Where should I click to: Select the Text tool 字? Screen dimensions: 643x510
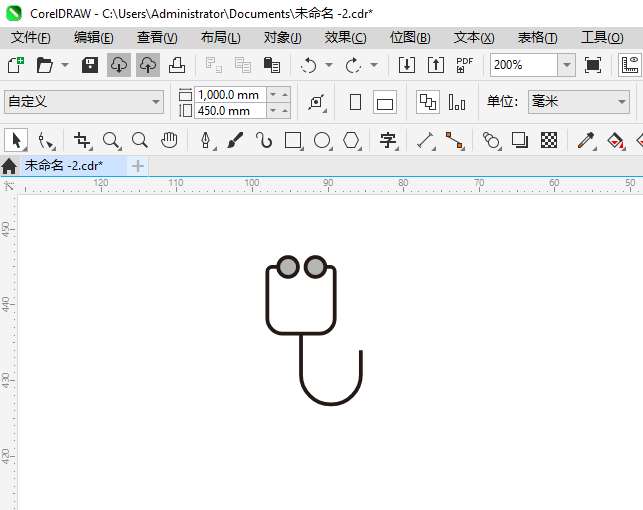[388, 140]
